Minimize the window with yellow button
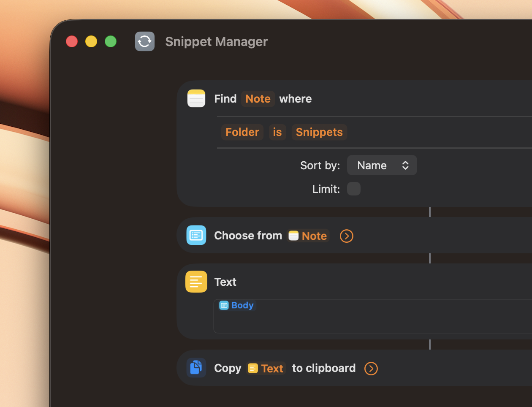532x407 pixels. coord(91,41)
